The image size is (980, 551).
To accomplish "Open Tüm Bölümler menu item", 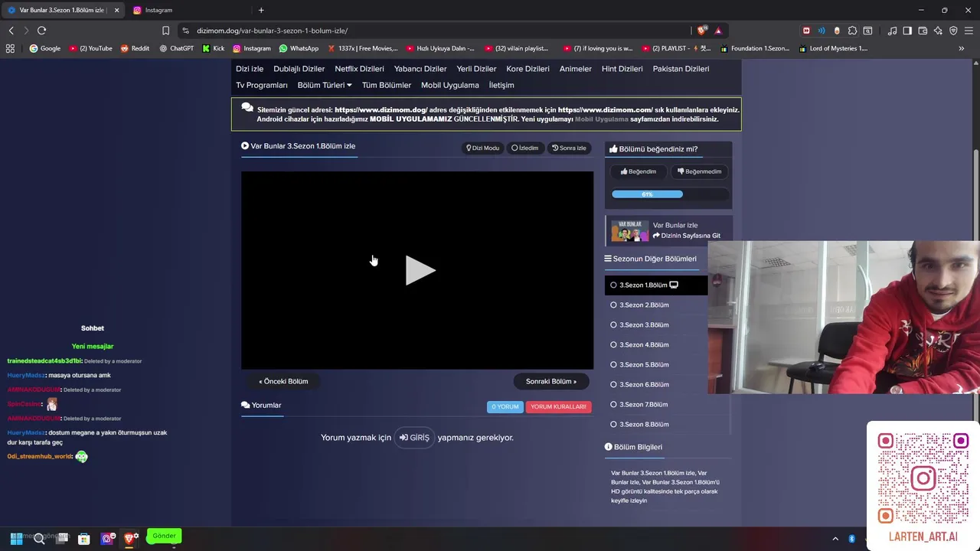I will 387,85.
